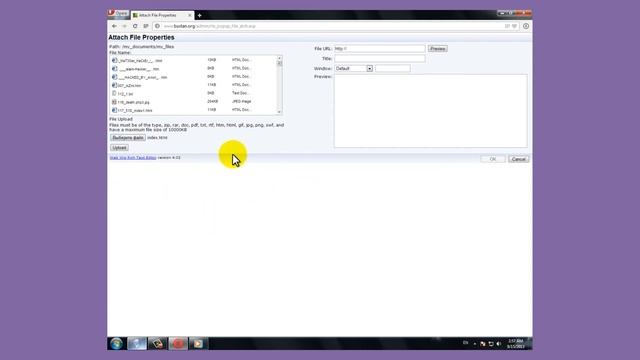
Task: Click the site info globe icon in address bar
Action: tap(158, 26)
